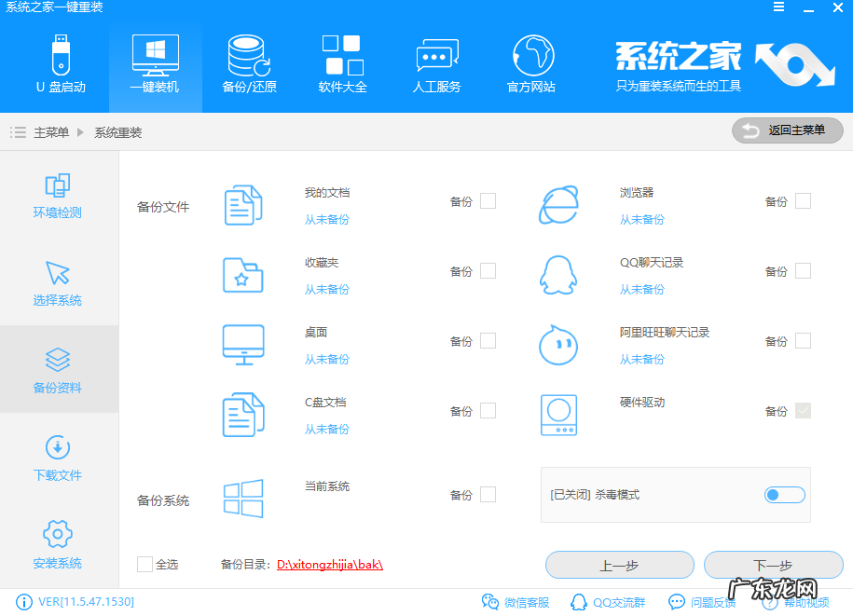Open the U盘启动 tool
The image size is (853, 616).
click(62, 62)
